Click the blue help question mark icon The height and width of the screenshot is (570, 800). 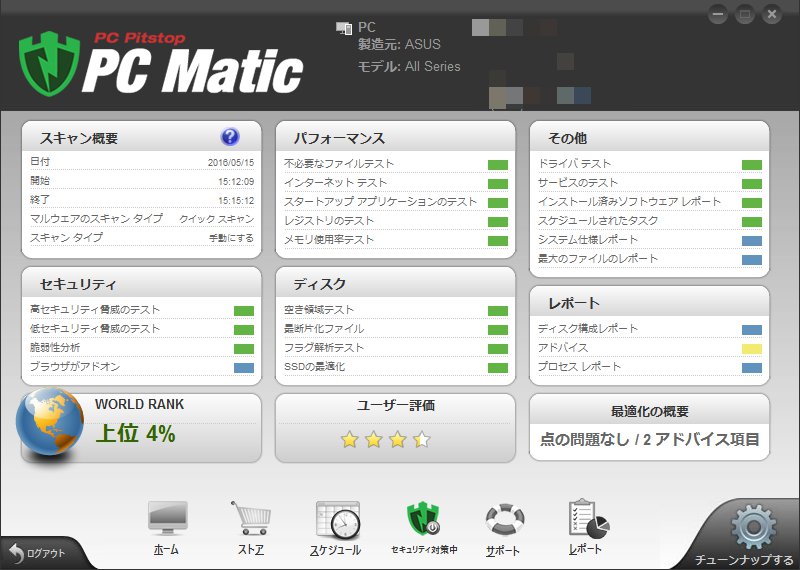[230, 137]
